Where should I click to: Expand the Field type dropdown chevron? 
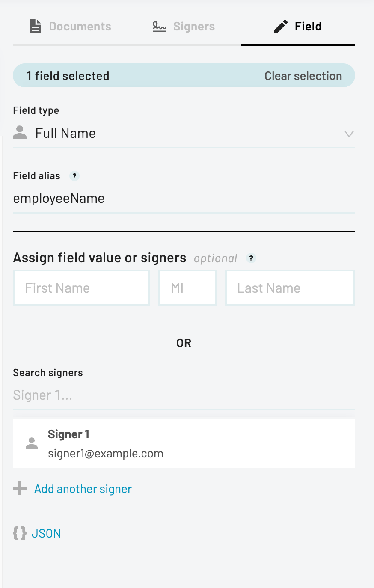(x=349, y=134)
